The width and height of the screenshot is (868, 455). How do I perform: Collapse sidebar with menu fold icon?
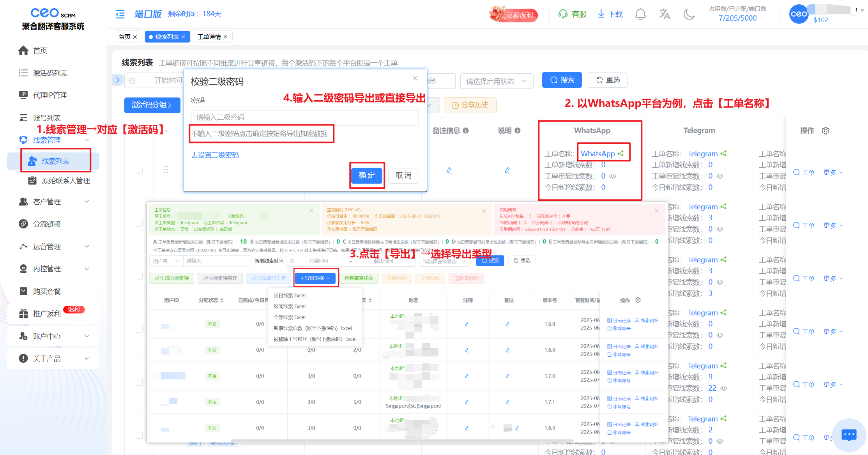[x=120, y=14]
